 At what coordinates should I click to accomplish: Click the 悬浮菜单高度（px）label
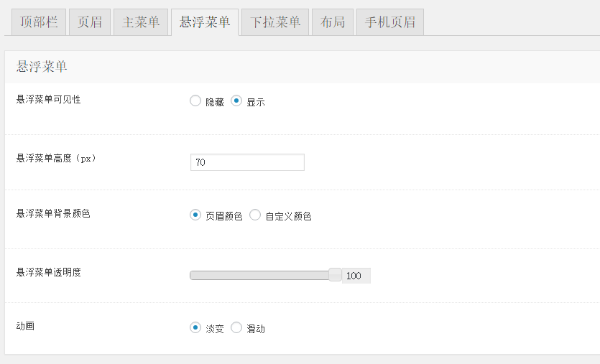point(56,158)
